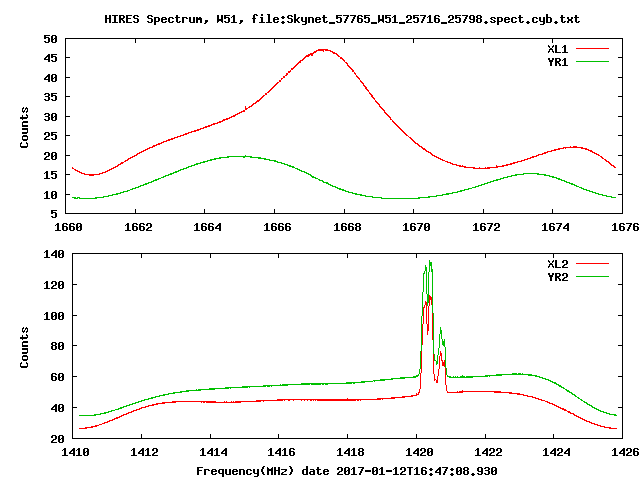
Task: Click the 35 y-axis tick label
Action: tap(51, 97)
